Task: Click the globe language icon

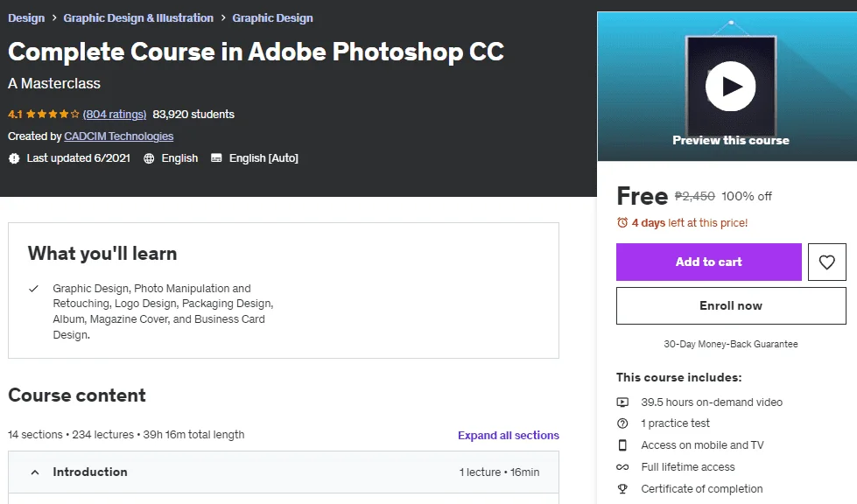Action: [x=149, y=158]
